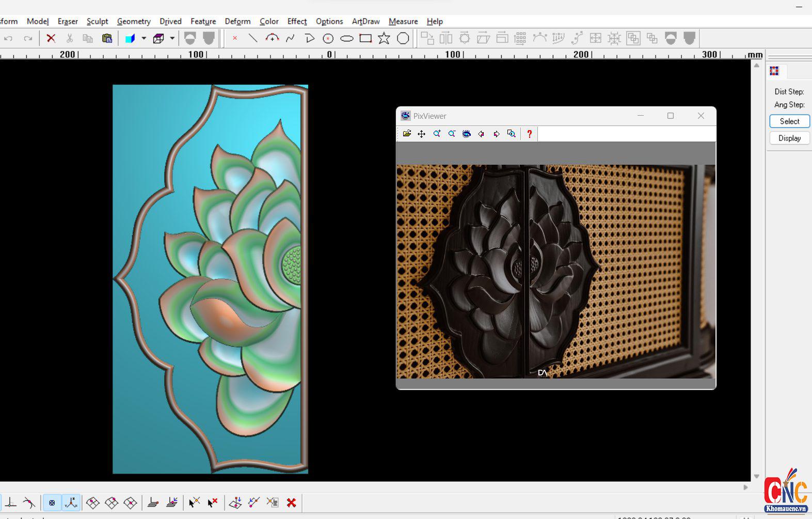Click the lotus carving reference photo
812x519 pixels.
pos(555,271)
